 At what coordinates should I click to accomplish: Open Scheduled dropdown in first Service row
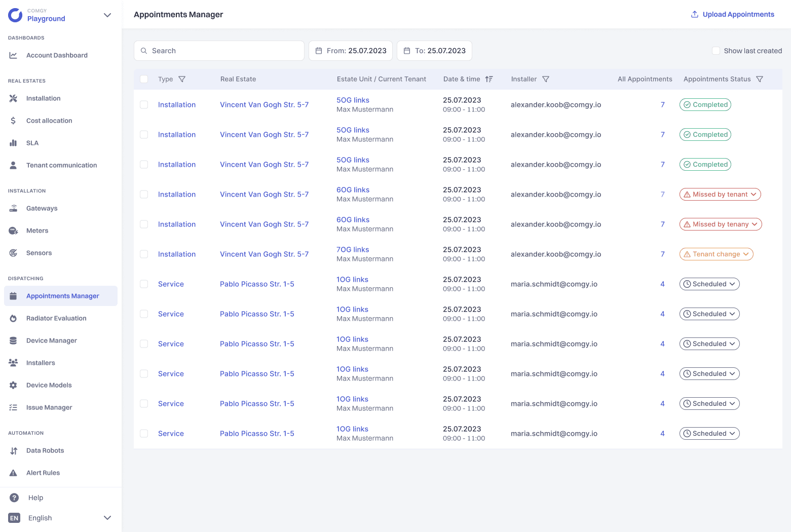(709, 284)
